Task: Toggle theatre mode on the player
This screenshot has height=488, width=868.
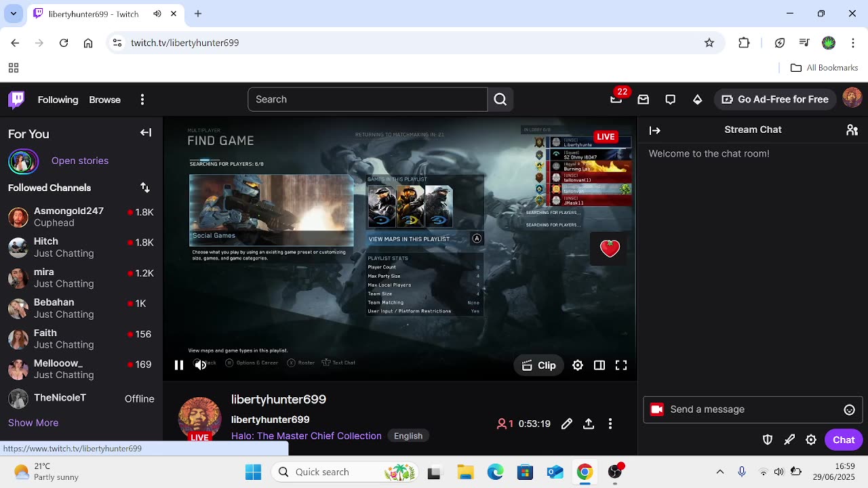Action: tap(599, 365)
